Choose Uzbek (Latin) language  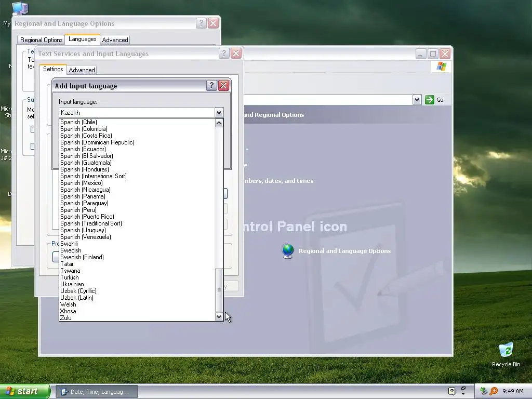point(77,298)
